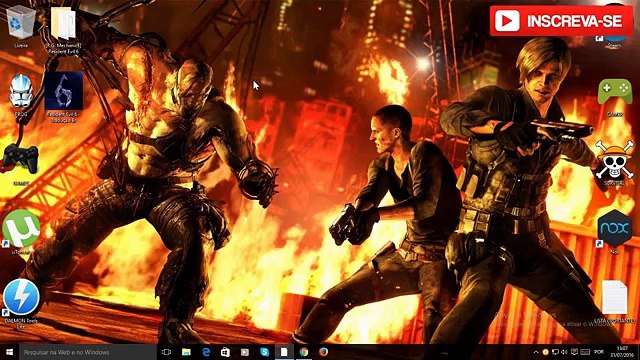Click the orange round tray icon
640x360 pixels.
coord(546,352)
